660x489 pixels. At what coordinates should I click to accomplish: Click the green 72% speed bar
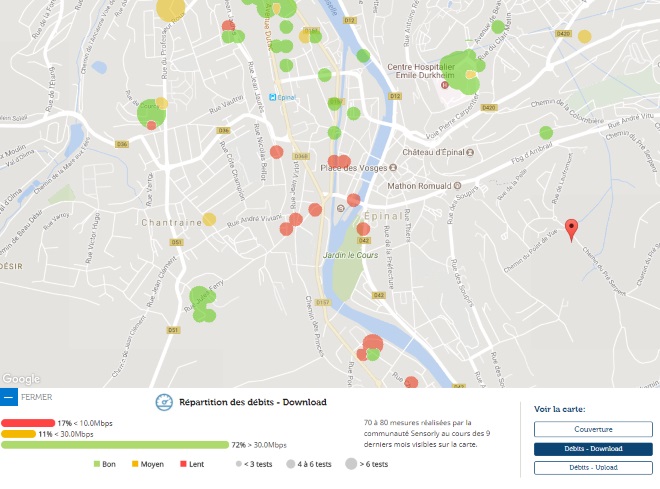pyautogui.click(x=115, y=445)
